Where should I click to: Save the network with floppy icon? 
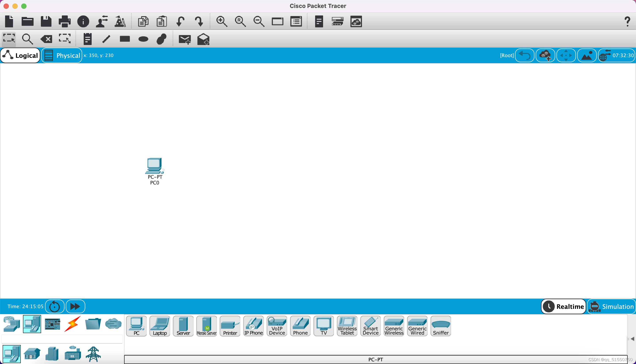46,21
